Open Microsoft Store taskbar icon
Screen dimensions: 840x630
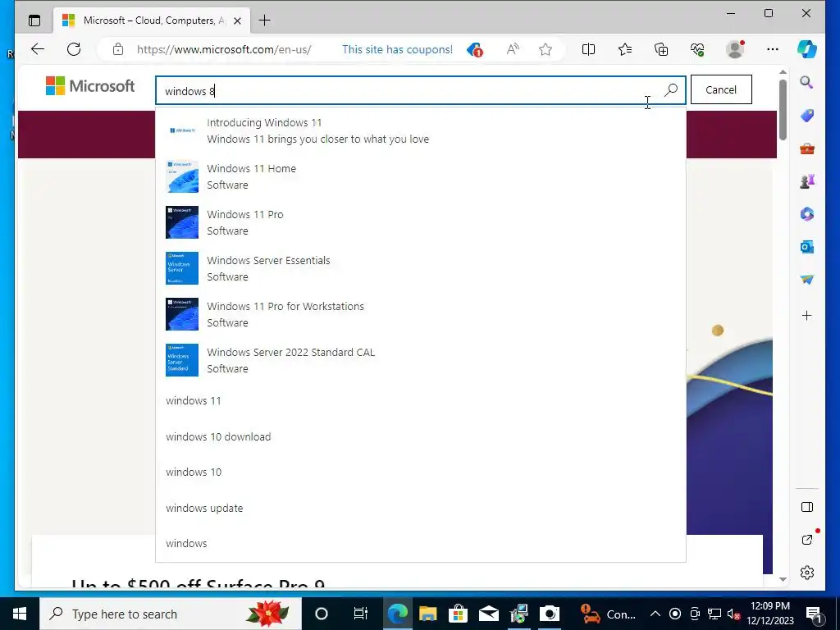click(x=458, y=614)
